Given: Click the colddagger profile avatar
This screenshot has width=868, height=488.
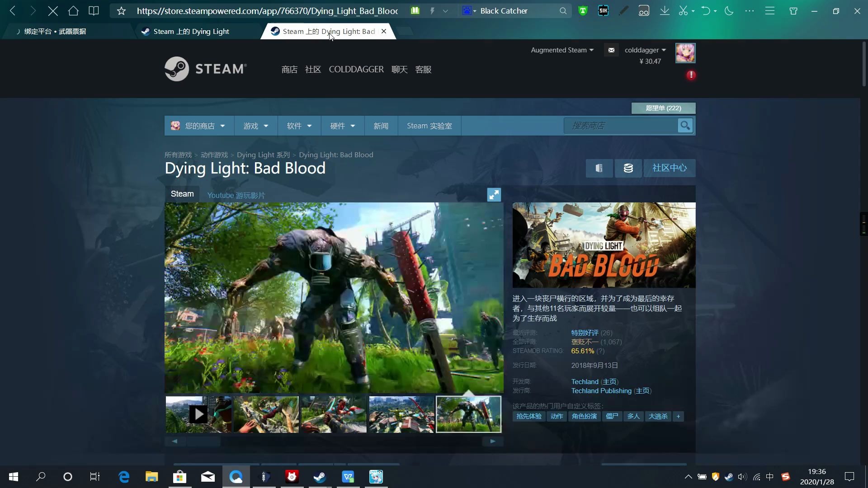Looking at the screenshot, I should pos(685,53).
